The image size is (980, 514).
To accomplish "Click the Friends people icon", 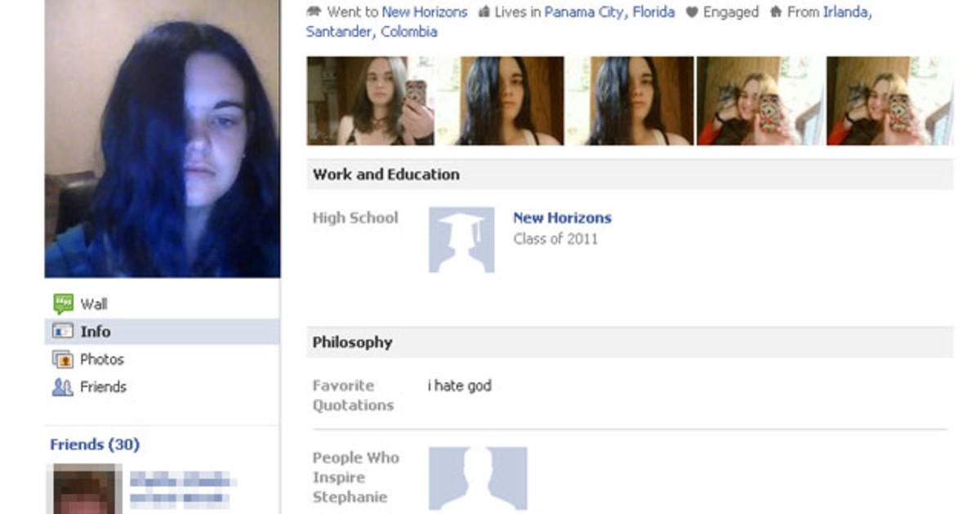I will pos(63,387).
